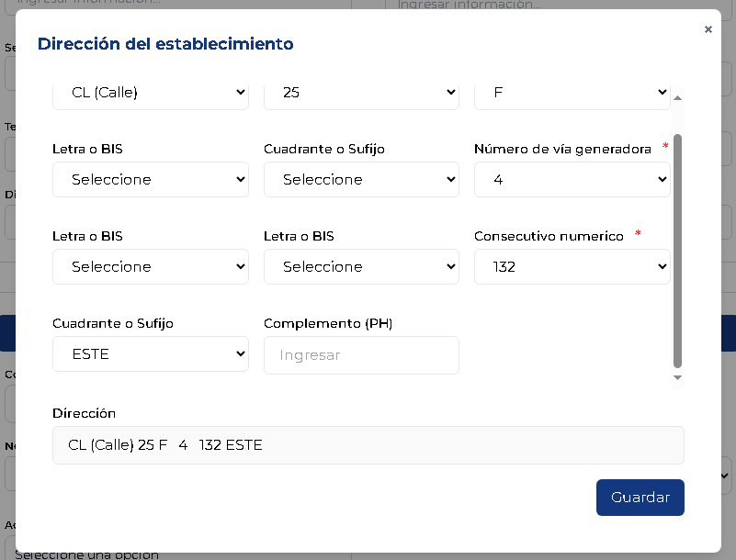Expand the middle Letra o BIS dropdown in third row
The height and width of the screenshot is (560, 736).
[361, 267]
